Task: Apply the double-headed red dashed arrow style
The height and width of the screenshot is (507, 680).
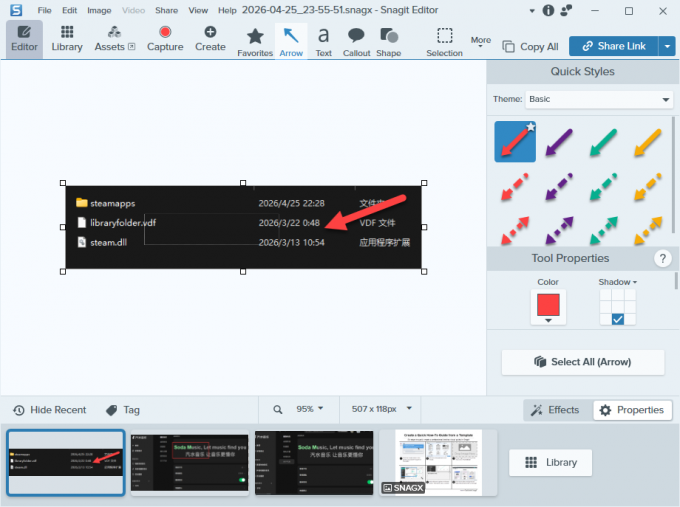Action: pyautogui.click(x=515, y=230)
